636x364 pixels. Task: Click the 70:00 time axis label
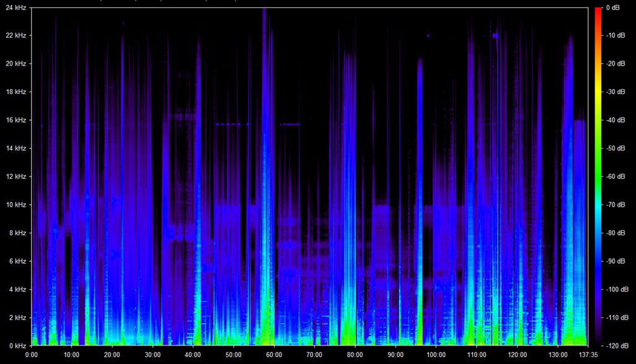point(314,355)
